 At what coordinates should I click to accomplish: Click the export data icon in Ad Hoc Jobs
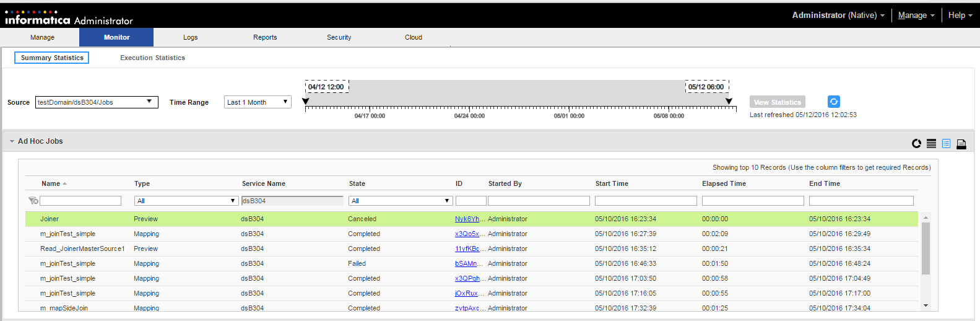pos(961,144)
